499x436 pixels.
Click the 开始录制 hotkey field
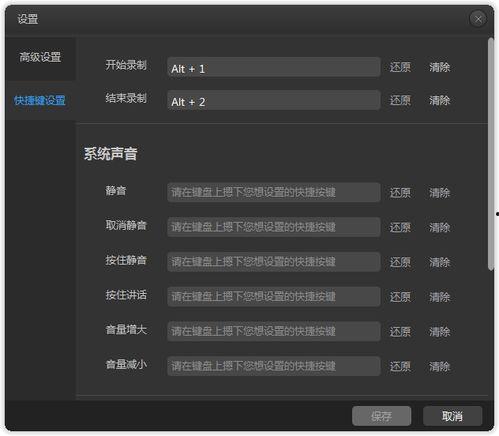click(274, 67)
